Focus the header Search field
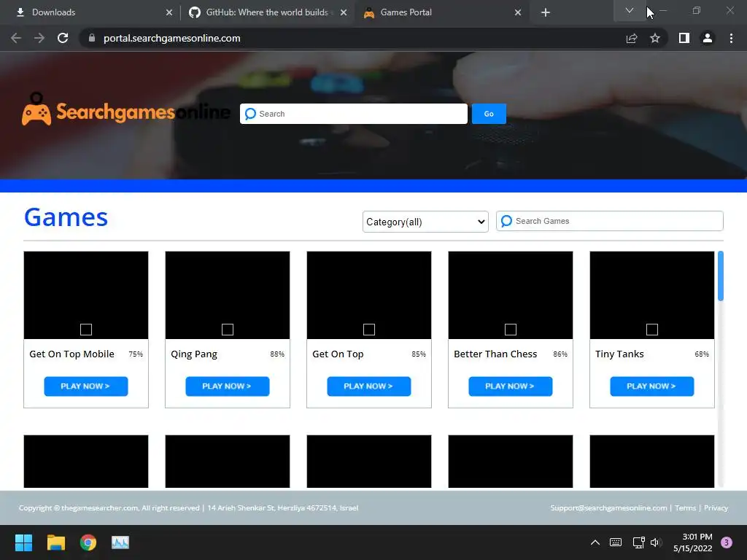The image size is (747, 560). pos(354,114)
